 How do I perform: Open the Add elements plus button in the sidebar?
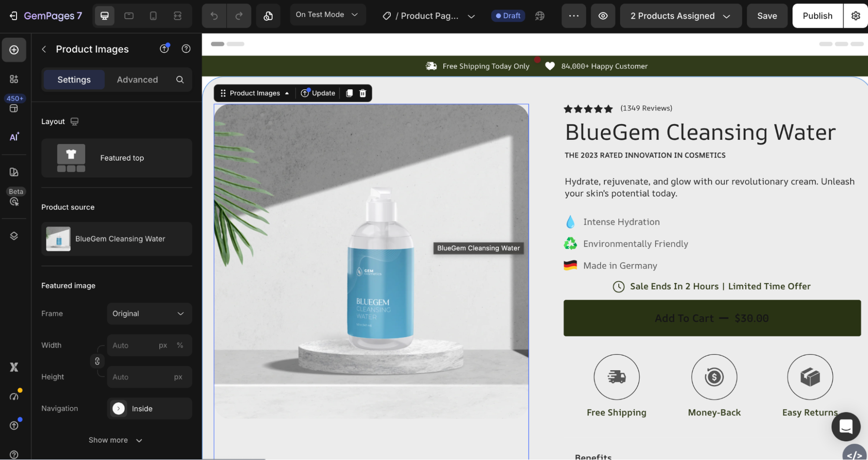(14, 50)
